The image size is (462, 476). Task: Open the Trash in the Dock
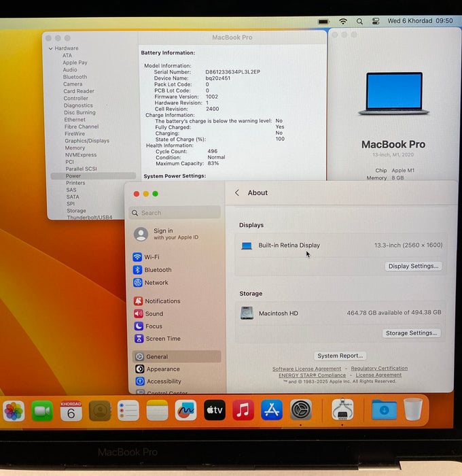pos(413,409)
